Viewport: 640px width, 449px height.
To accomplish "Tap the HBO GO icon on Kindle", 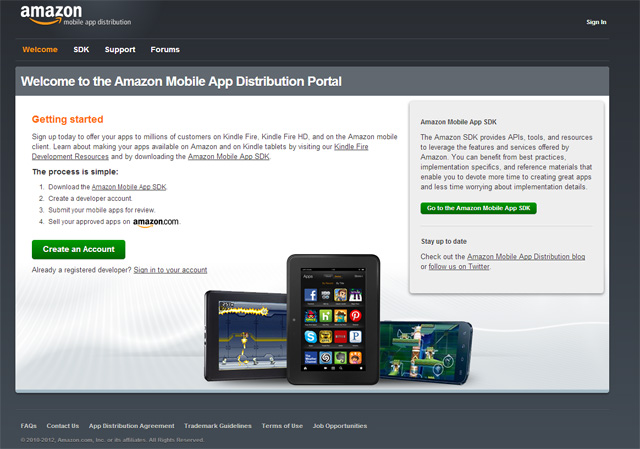I will [x=326, y=295].
